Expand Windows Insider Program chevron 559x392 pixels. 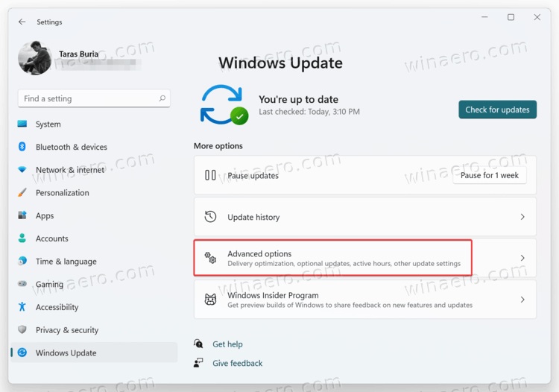click(522, 300)
